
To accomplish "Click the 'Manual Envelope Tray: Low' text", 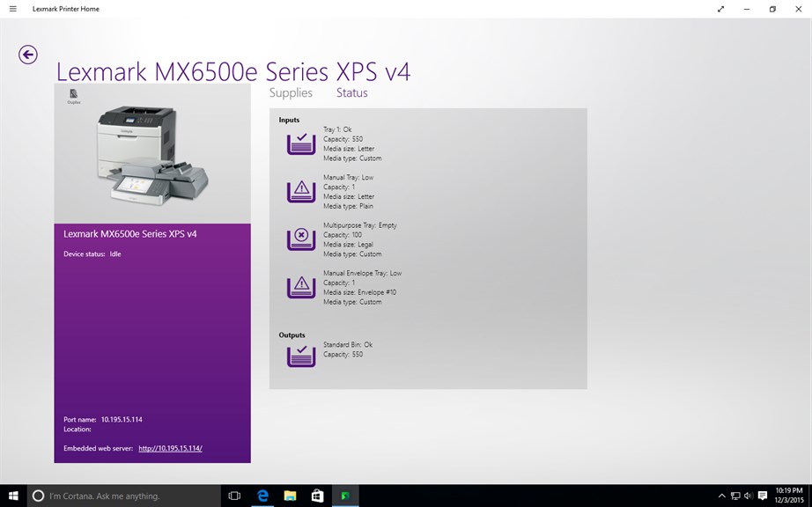I will tap(363, 273).
